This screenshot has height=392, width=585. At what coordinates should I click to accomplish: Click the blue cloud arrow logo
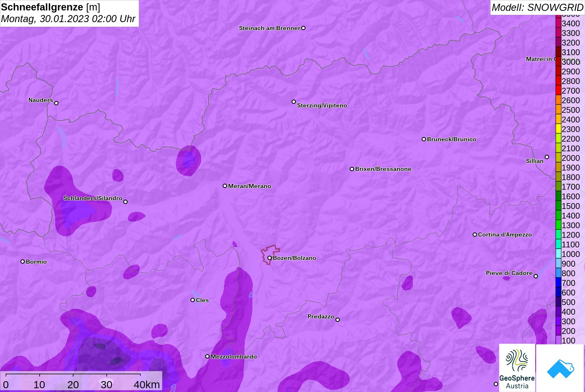point(560,368)
